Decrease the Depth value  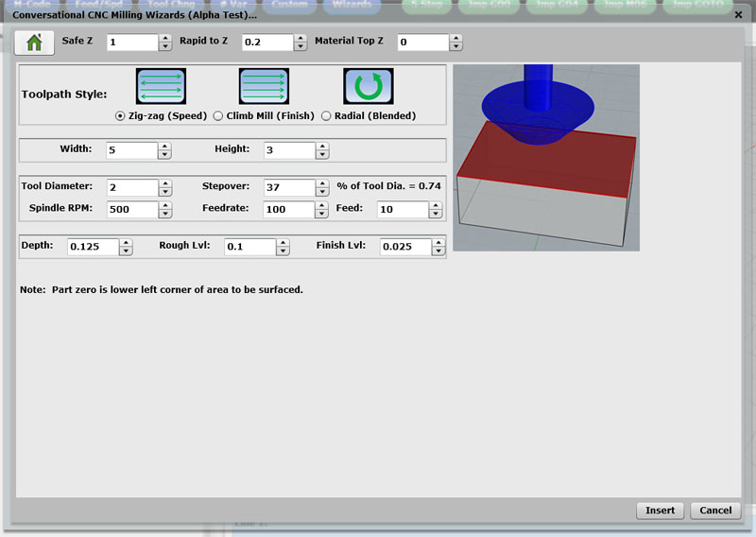coord(126,251)
